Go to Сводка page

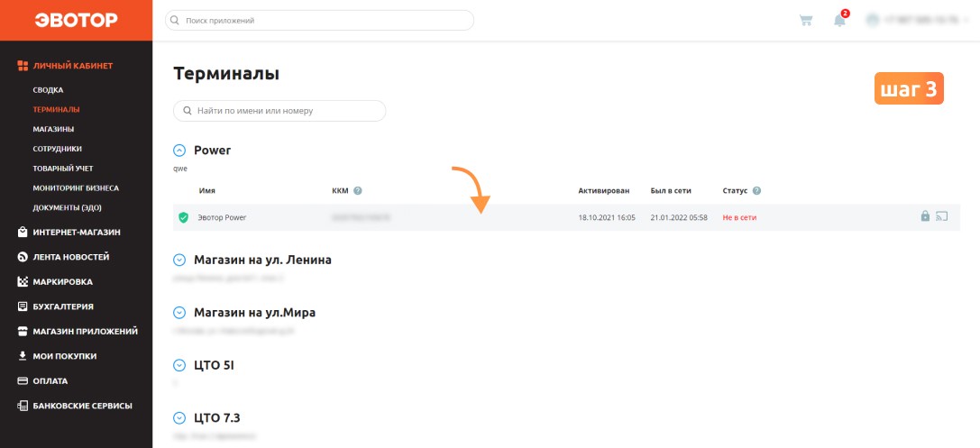[x=48, y=90]
